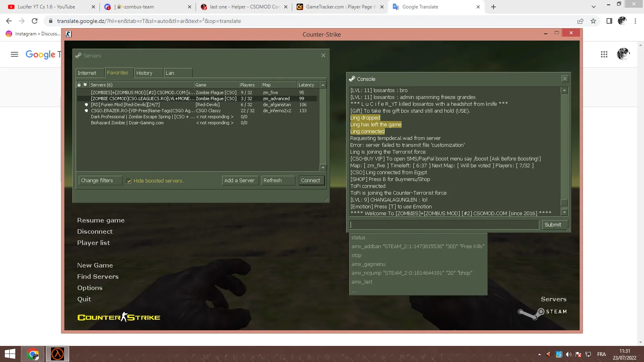Sort server list by Latency column
The image size is (644, 362).
pyautogui.click(x=308, y=85)
